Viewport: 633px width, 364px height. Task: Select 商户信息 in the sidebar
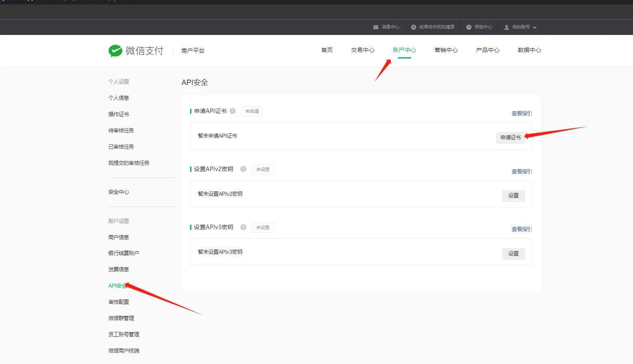point(119,237)
